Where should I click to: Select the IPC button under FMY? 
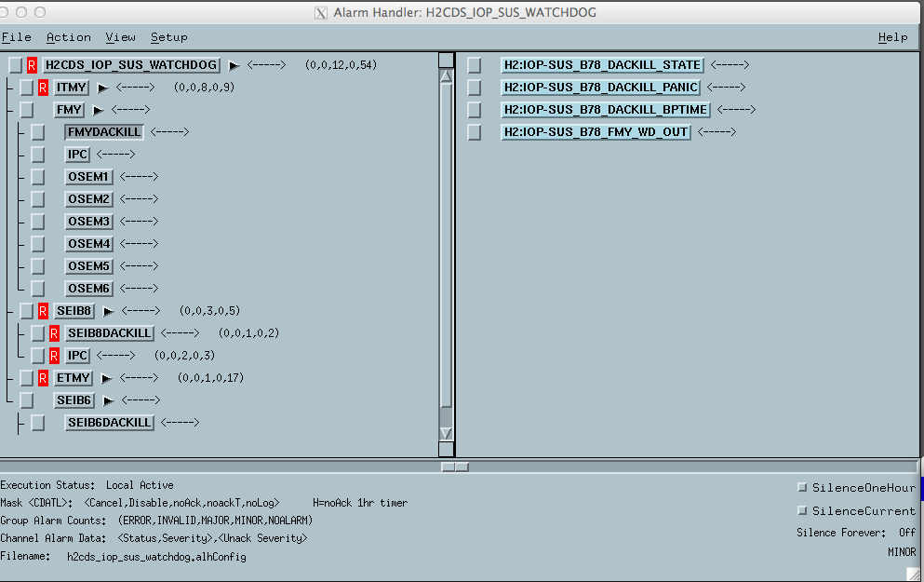[x=77, y=155]
